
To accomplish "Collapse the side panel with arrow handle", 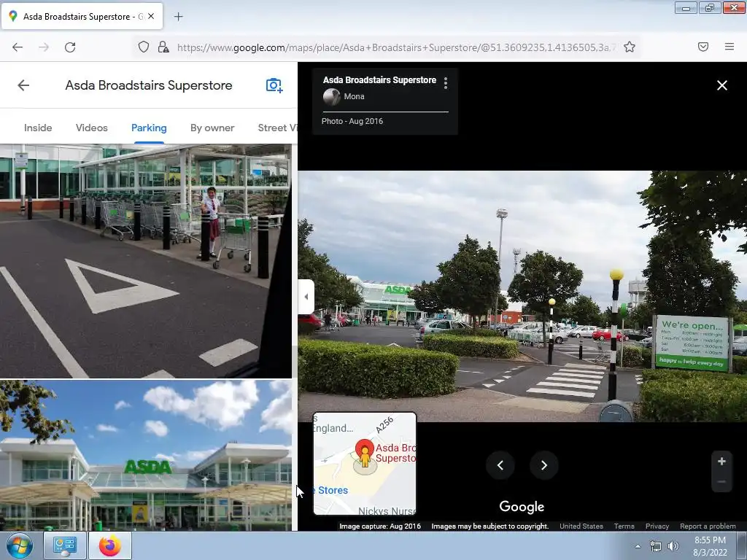I will [x=306, y=297].
